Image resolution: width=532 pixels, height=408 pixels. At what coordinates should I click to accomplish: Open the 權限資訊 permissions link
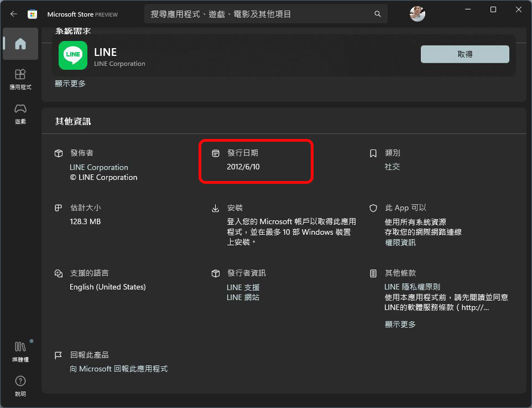(400, 242)
